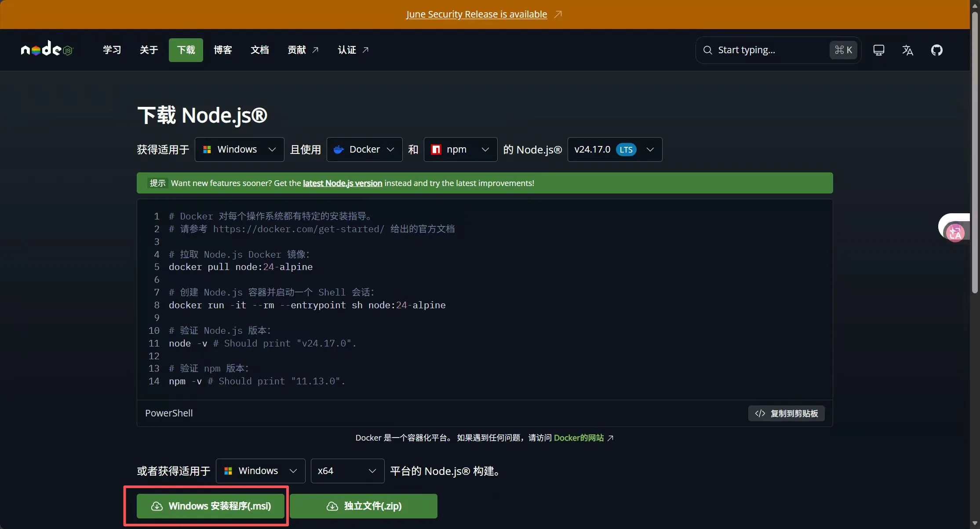Open the GitHub repository icon
The height and width of the screenshot is (529, 980).
(937, 50)
